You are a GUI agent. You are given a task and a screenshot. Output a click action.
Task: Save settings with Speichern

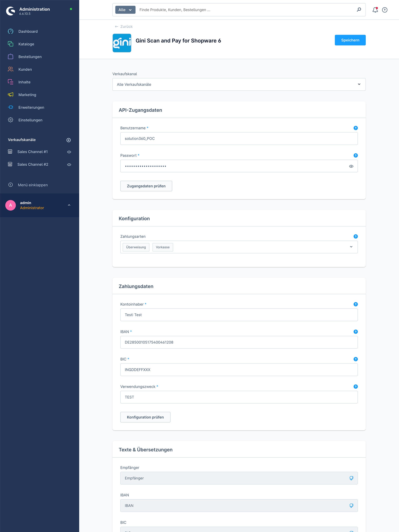(350, 40)
